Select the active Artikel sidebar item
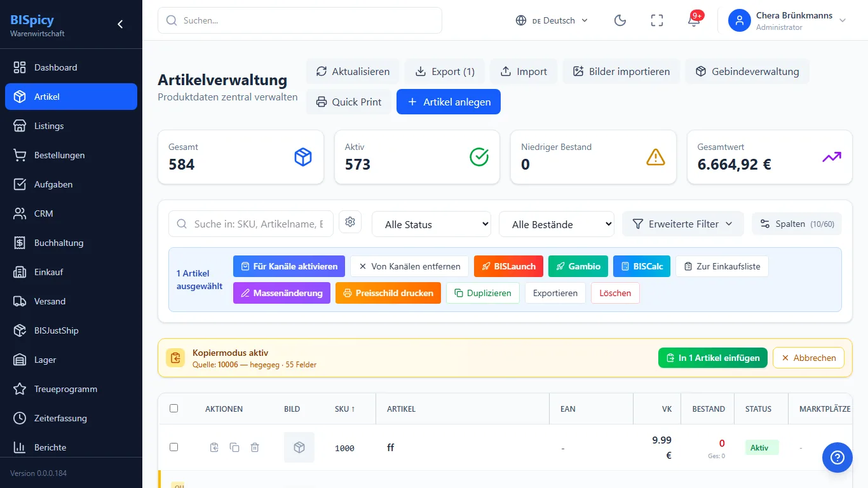The image size is (868, 488). pyautogui.click(x=71, y=97)
